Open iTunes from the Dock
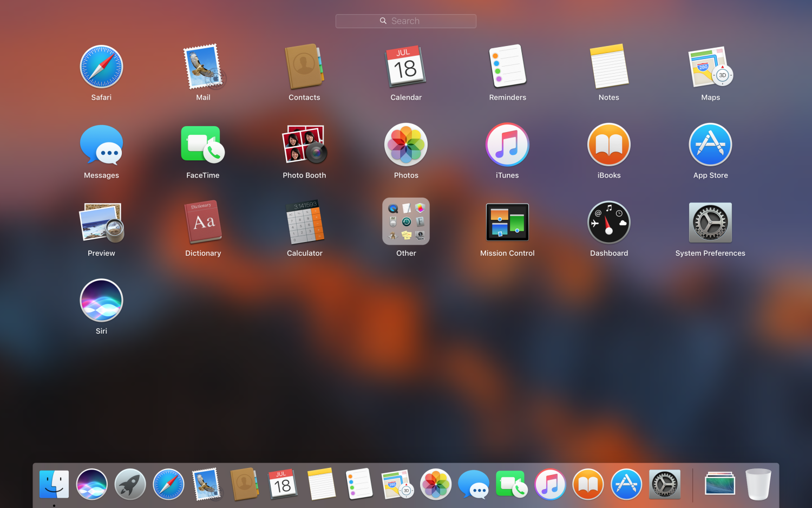The image size is (812, 508). [x=550, y=484]
